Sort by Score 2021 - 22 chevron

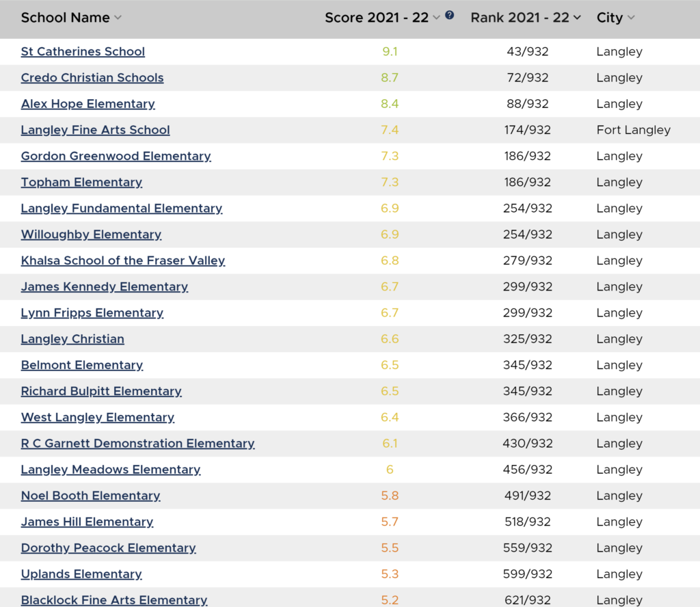437,17
